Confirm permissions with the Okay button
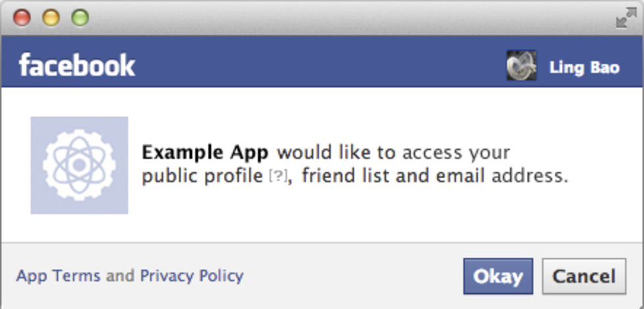644x309 pixels. point(498,276)
